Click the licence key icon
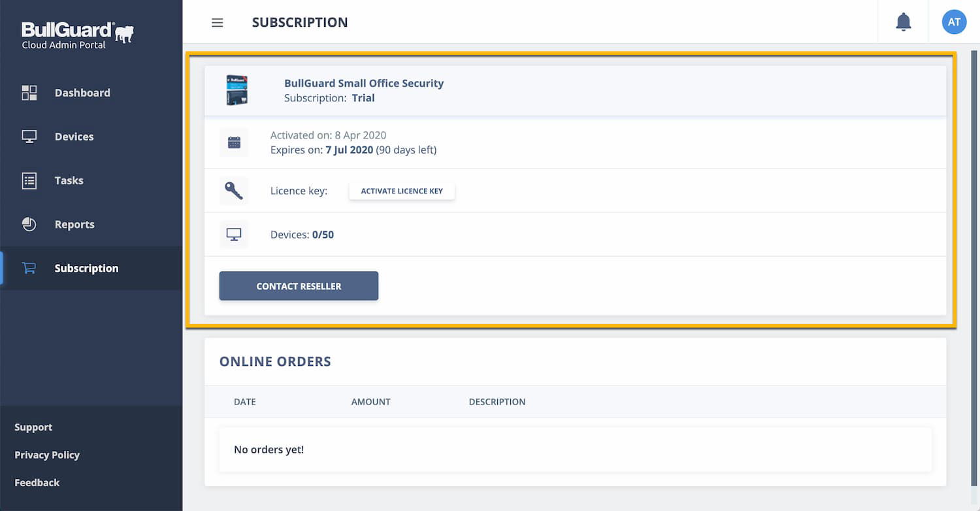 234,191
